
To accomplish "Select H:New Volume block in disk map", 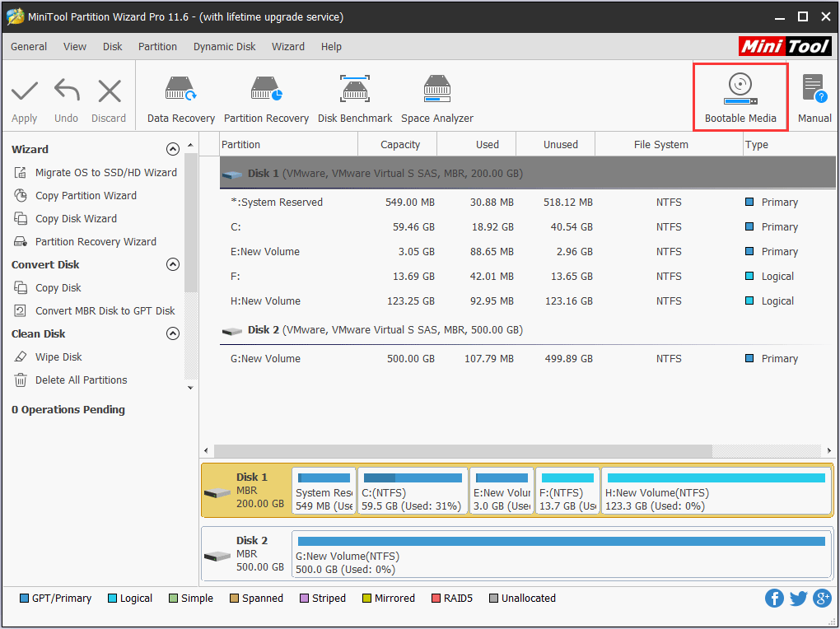I will point(716,492).
